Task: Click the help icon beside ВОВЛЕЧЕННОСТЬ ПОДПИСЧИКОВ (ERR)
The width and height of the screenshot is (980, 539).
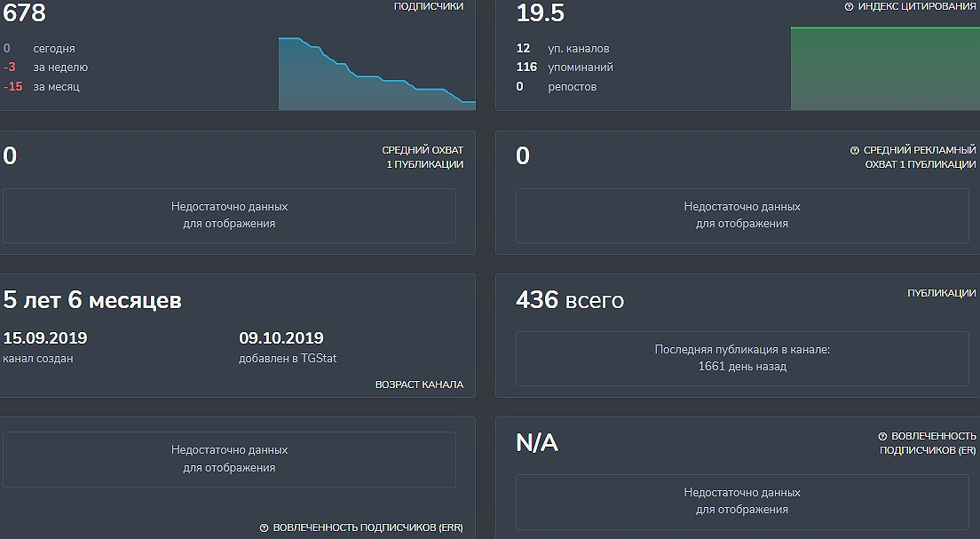Action: click(x=264, y=528)
